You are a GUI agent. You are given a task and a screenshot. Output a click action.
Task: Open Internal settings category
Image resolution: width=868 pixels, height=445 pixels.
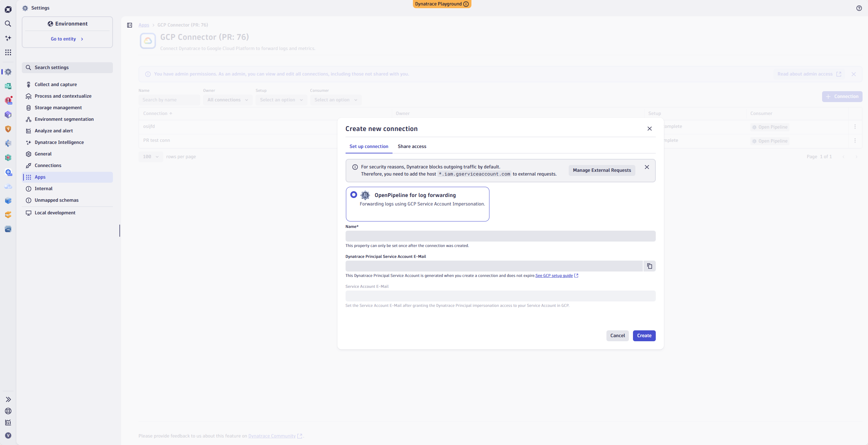pyautogui.click(x=67, y=188)
